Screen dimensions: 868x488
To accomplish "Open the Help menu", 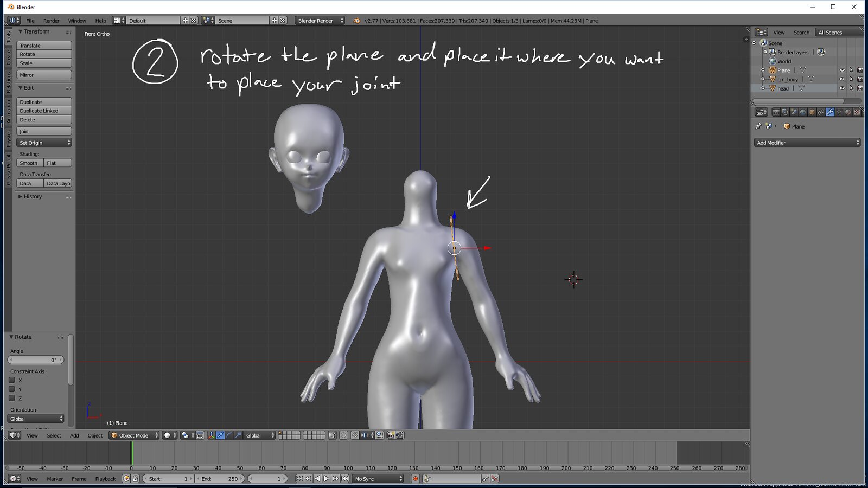I will click(x=101, y=21).
